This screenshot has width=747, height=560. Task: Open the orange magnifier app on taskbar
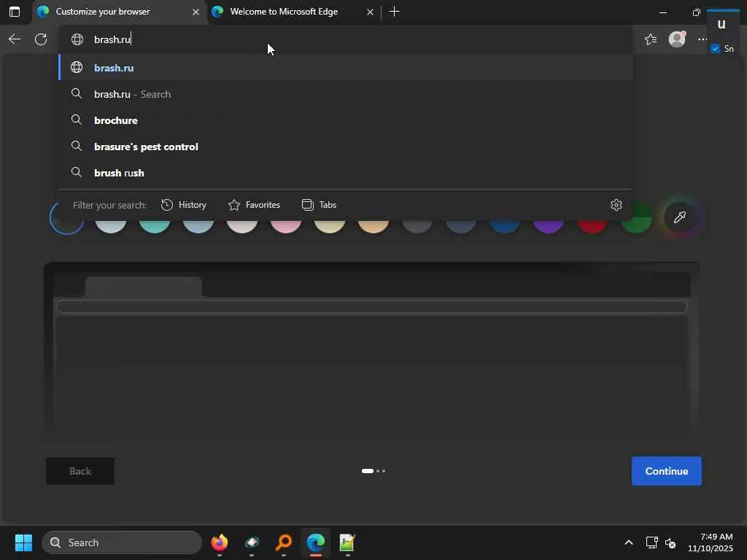pyautogui.click(x=284, y=542)
